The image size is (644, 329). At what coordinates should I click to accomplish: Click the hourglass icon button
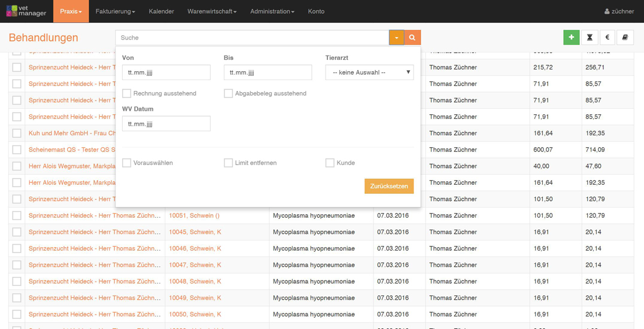[x=590, y=38]
